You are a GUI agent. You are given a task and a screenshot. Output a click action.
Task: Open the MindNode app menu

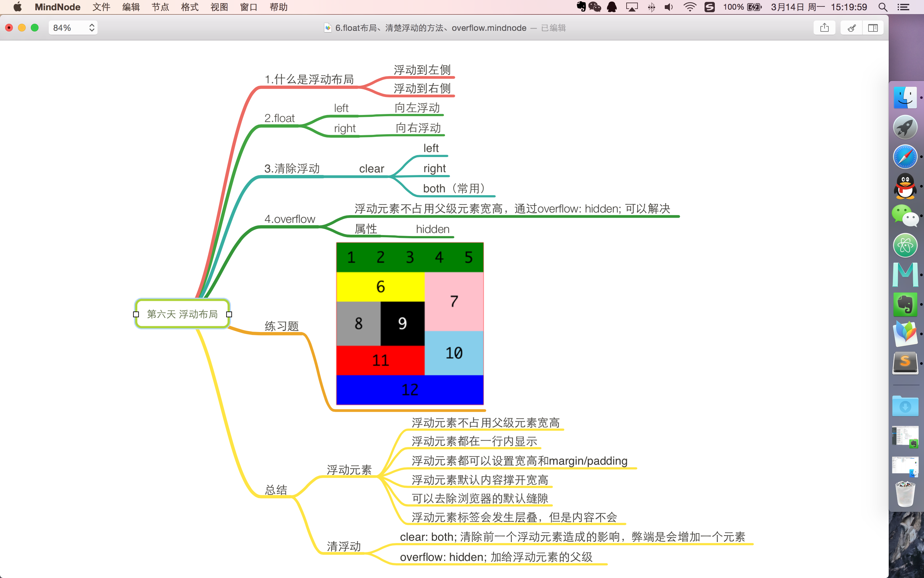(57, 7)
